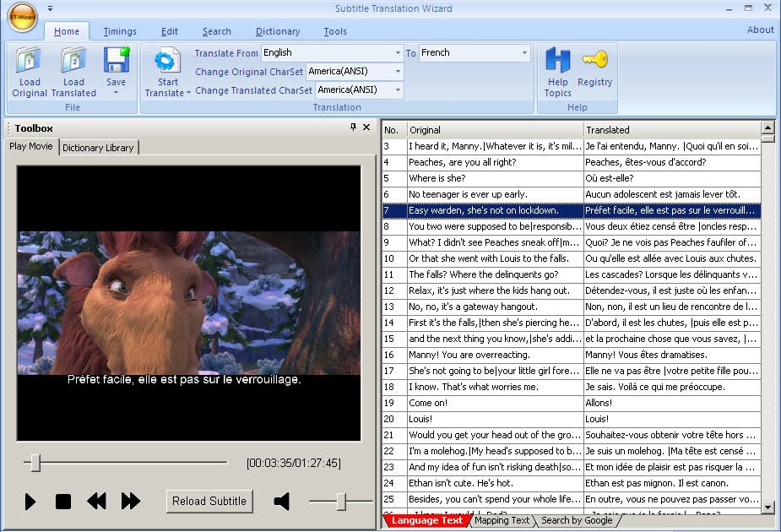The width and height of the screenshot is (781, 532).
Task: Pin the Toolbox panel
Action: click(x=353, y=127)
